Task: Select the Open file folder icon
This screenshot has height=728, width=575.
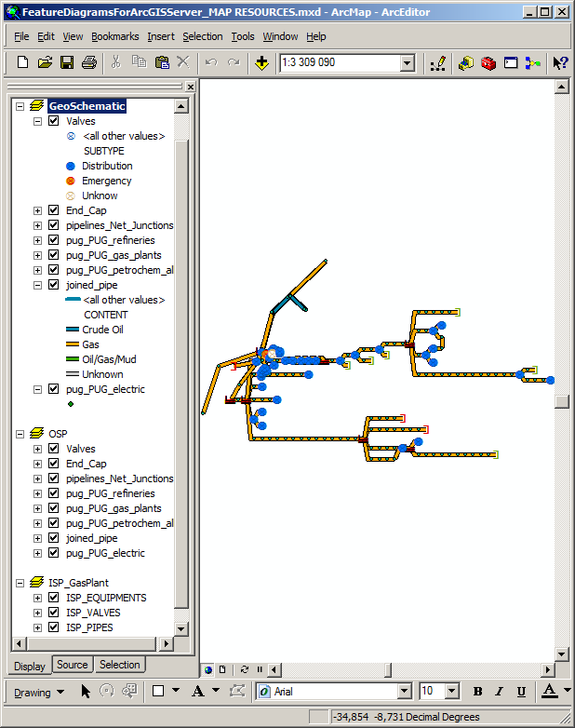Action: click(x=45, y=63)
